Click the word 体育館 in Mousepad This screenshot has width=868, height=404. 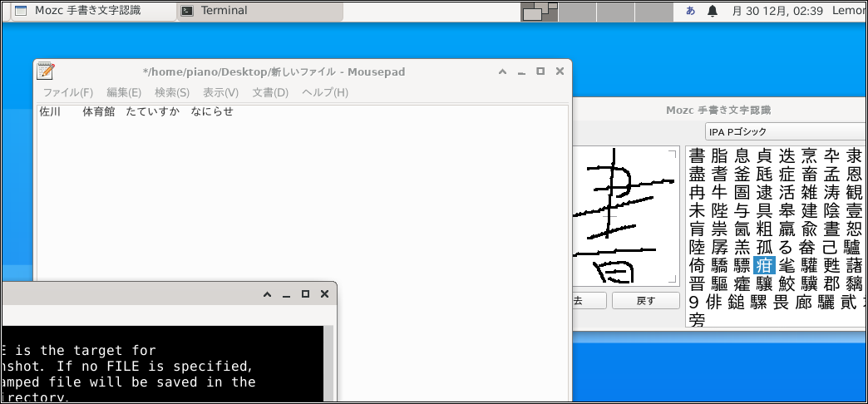pos(99,111)
